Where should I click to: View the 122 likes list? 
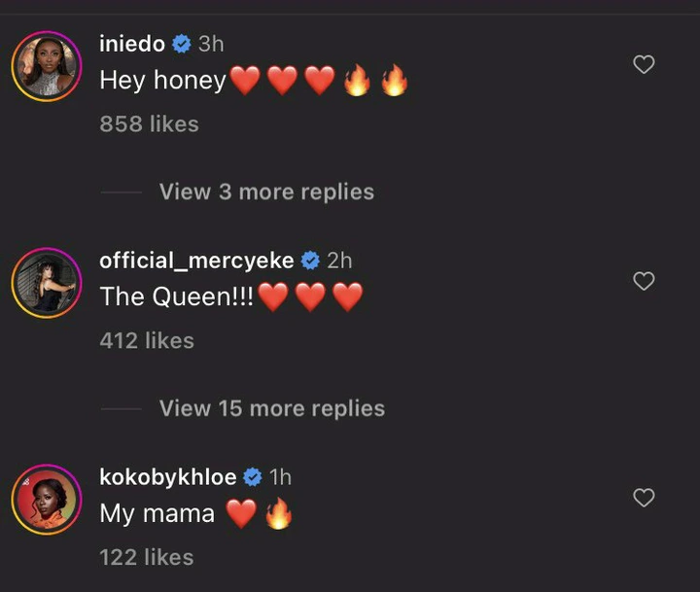click(x=147, y=558)
